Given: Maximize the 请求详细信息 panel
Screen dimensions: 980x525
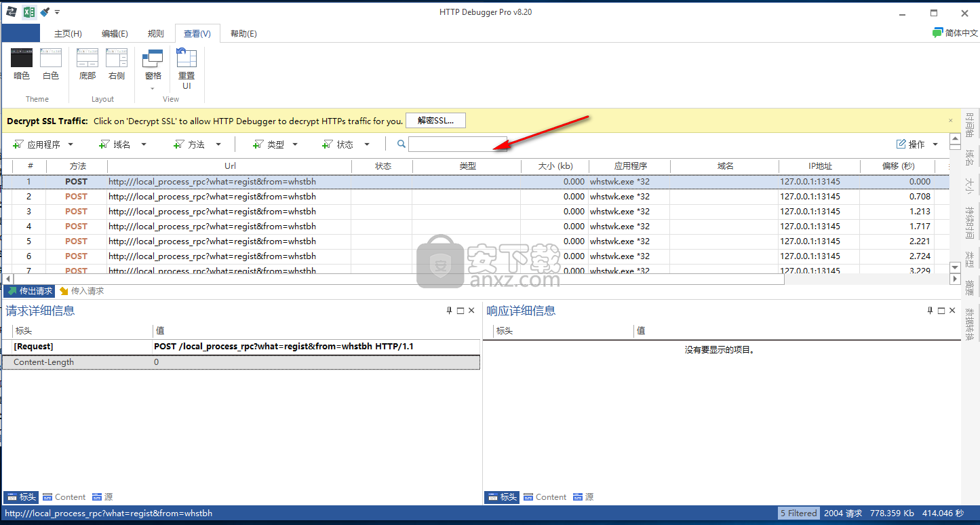Looking at the screenshot, I should pos(460,311).
